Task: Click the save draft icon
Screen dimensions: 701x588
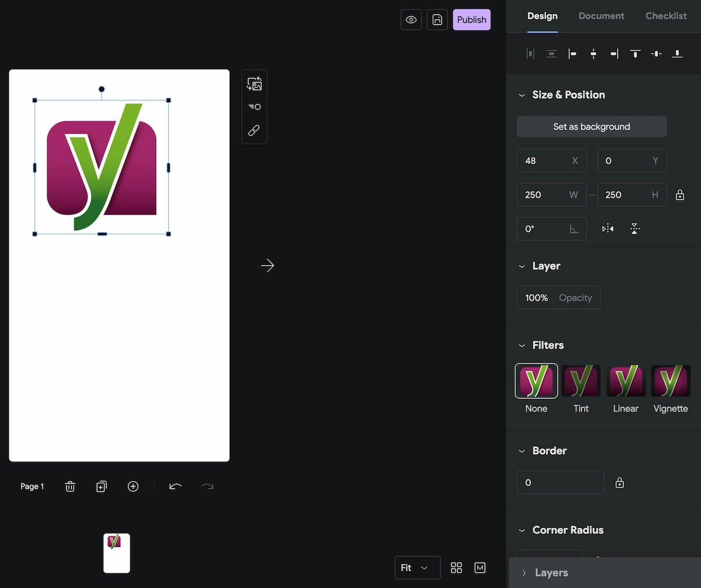Action: click(x=437, y=20)
